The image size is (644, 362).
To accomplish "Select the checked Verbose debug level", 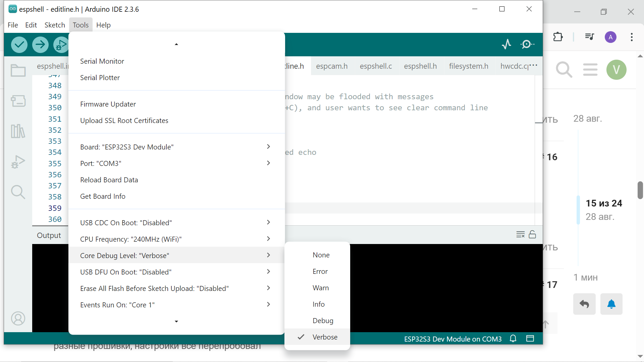I will click(317, 337).
